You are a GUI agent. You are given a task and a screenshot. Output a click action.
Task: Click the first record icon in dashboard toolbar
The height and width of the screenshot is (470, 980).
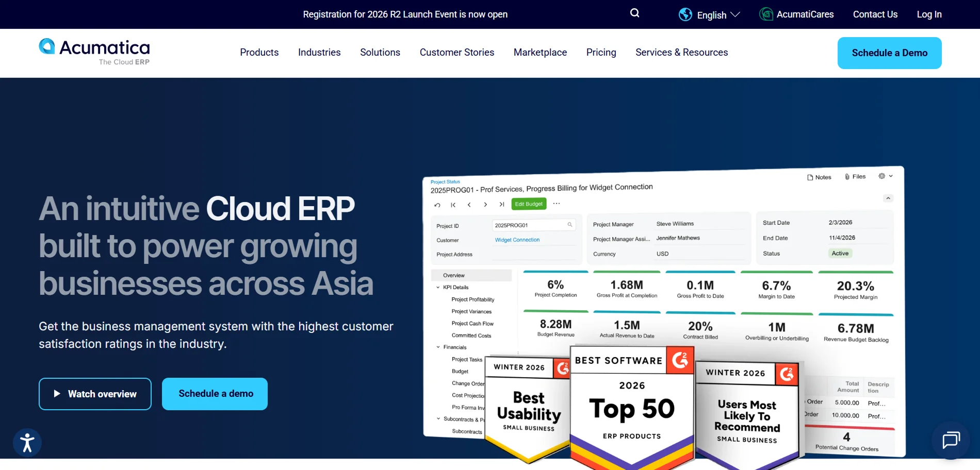click(x=453, y=205)
